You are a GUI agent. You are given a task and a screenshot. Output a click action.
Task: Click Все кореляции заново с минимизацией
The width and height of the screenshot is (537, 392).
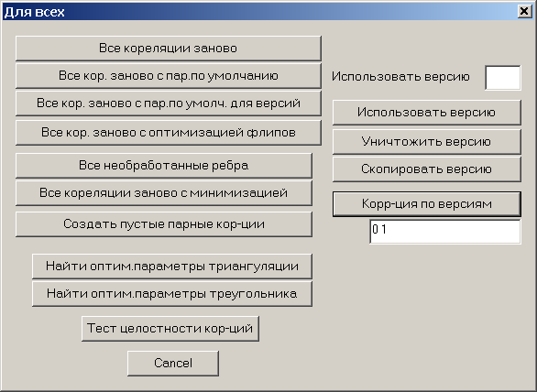[x=164, y=192]
